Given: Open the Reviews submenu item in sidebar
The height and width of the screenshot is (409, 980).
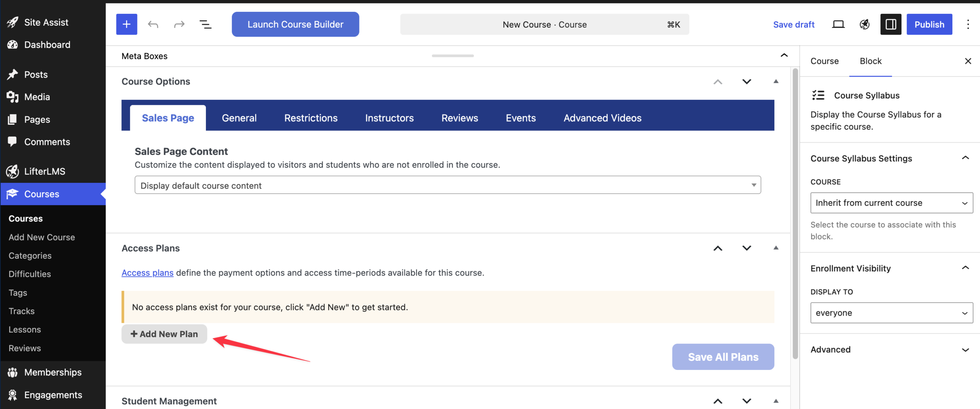Looking at the screenshot, I should pos(25,348).
